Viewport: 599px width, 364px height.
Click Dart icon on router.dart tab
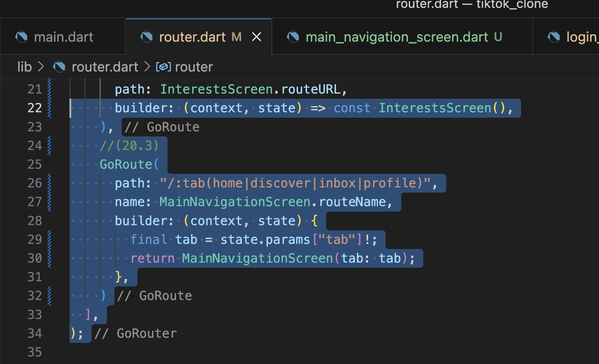click(x=147, y=37)
